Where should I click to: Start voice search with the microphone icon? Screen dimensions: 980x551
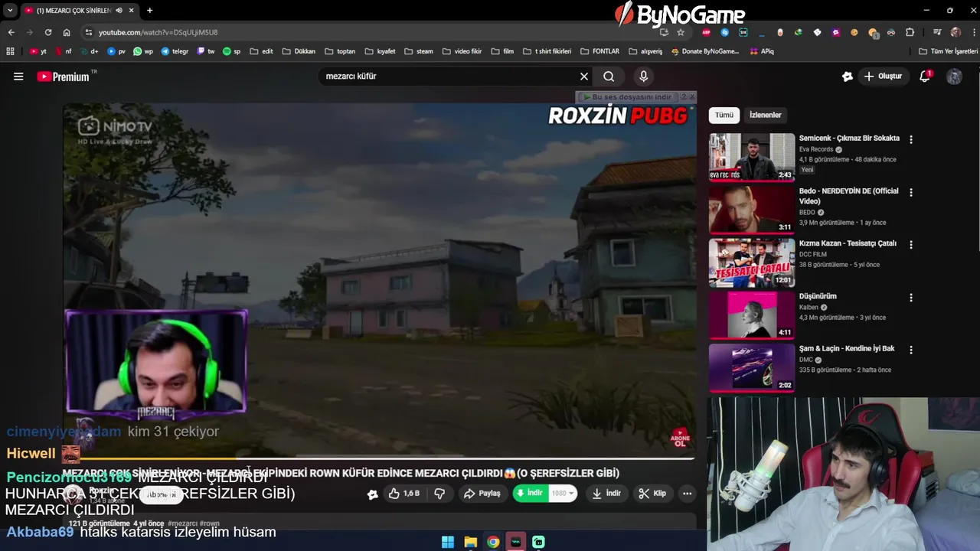pyautogui.click(x=643, y=77)
